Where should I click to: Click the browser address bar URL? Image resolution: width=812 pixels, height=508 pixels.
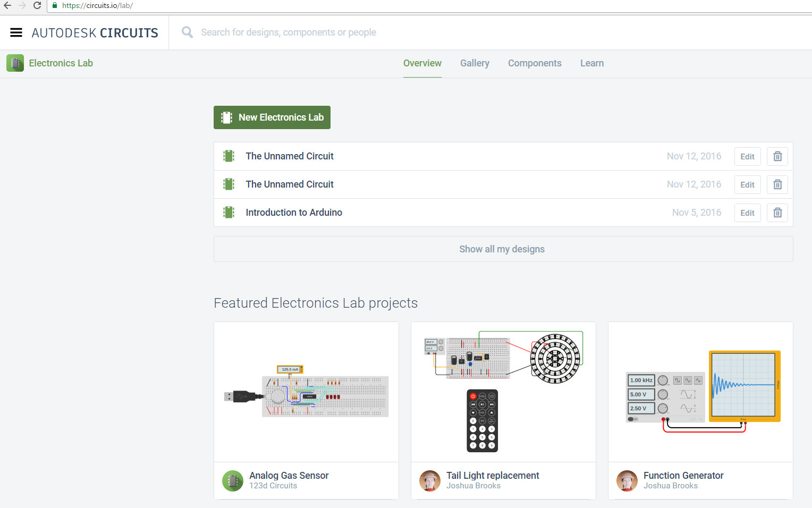point(97,5)
